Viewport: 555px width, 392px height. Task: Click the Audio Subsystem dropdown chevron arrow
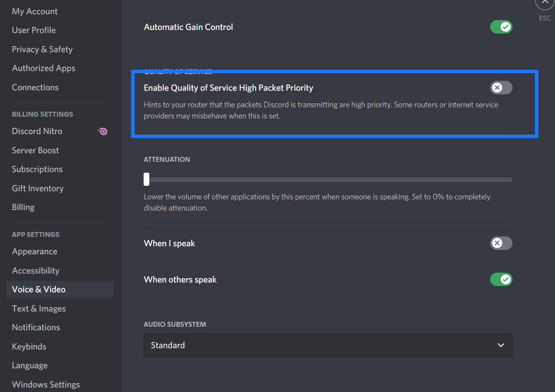[x=501, y=345]
